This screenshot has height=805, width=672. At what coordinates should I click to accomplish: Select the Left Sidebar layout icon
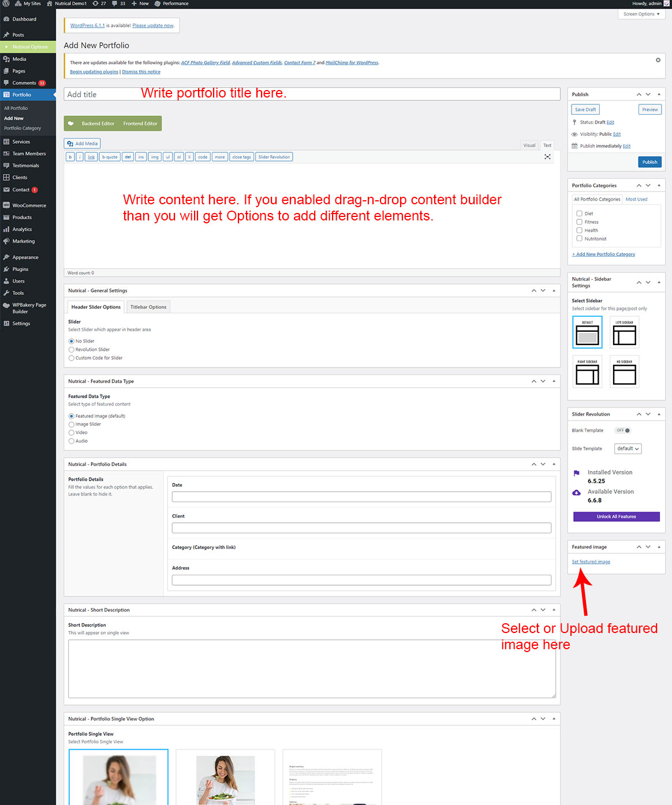(624, 332)
